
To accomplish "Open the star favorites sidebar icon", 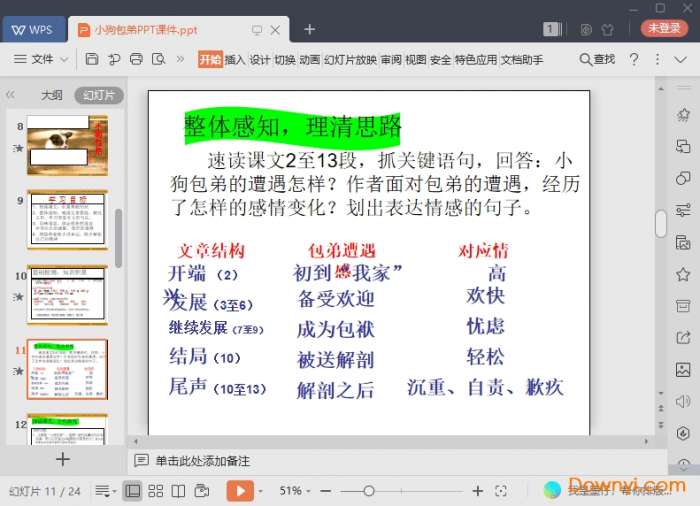I will pyautogui.click(x=683, y=274).
